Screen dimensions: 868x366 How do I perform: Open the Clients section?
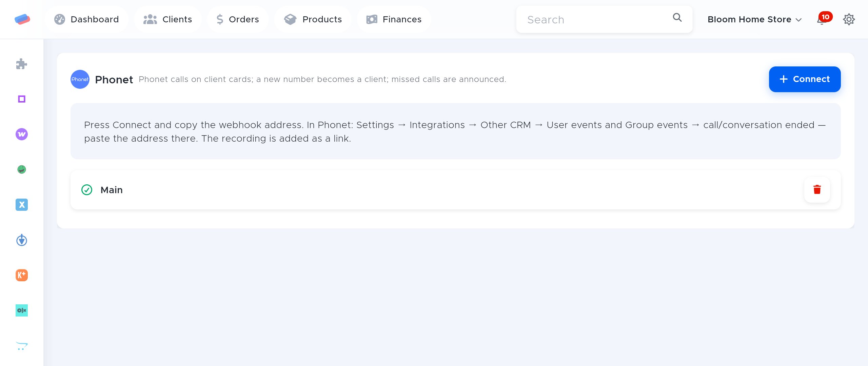[x=167, y=19]
